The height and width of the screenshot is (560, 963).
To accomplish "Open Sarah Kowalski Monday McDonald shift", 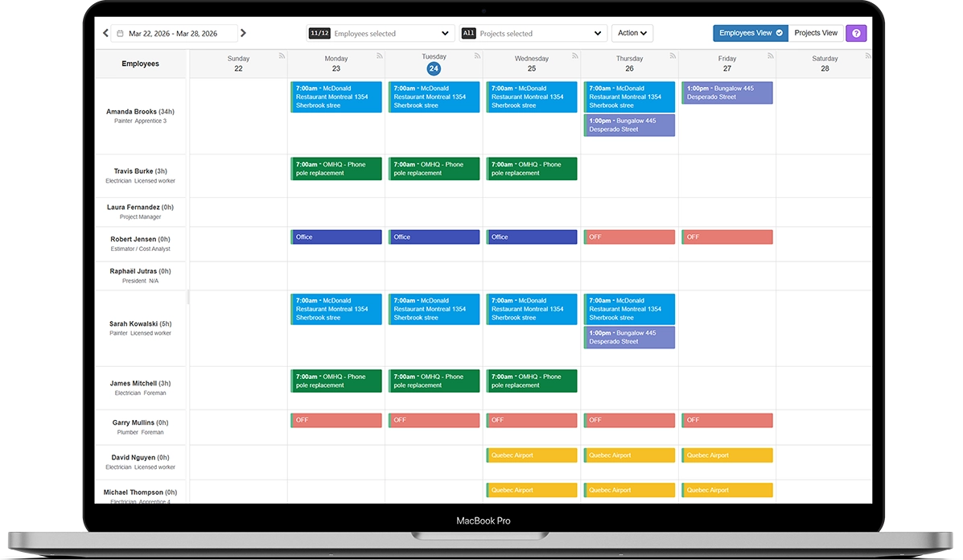I will (336, 310).
